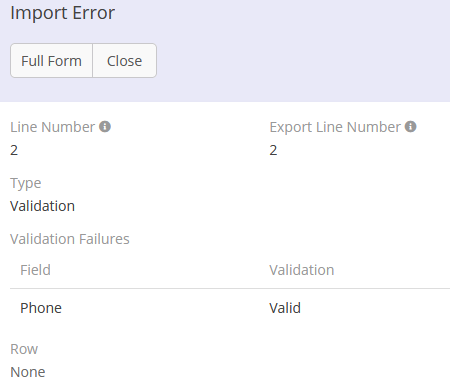Image resolution: width=450 pixels, height=390 pixels.
Task: Click the Phone validation failure row
Action: point(230,308)
